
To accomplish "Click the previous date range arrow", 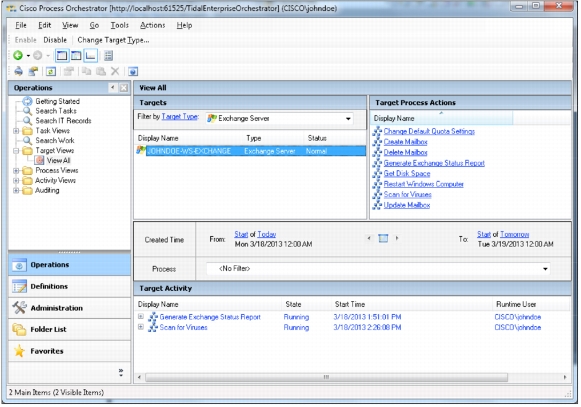I will click(369, 238).
